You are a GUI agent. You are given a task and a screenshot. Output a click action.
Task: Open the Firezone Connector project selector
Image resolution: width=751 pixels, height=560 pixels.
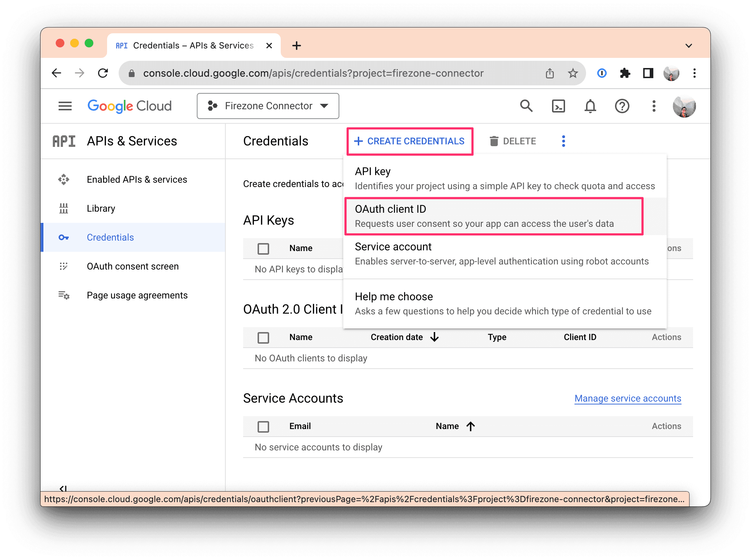[268, 106]
